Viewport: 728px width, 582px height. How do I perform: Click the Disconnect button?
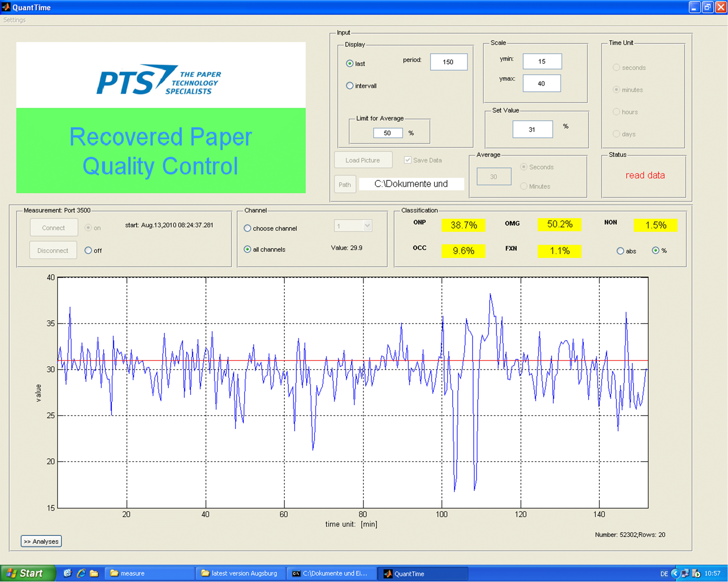coord(53,250)
